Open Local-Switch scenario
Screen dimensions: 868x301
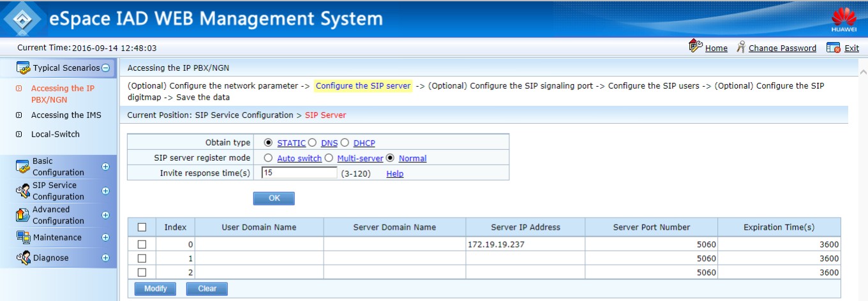(x=56, y=135)
